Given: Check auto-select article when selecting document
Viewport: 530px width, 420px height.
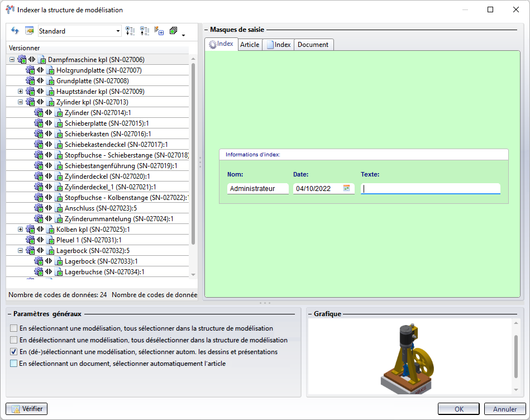Looking at the screenshot, I should tap(14, 364).
